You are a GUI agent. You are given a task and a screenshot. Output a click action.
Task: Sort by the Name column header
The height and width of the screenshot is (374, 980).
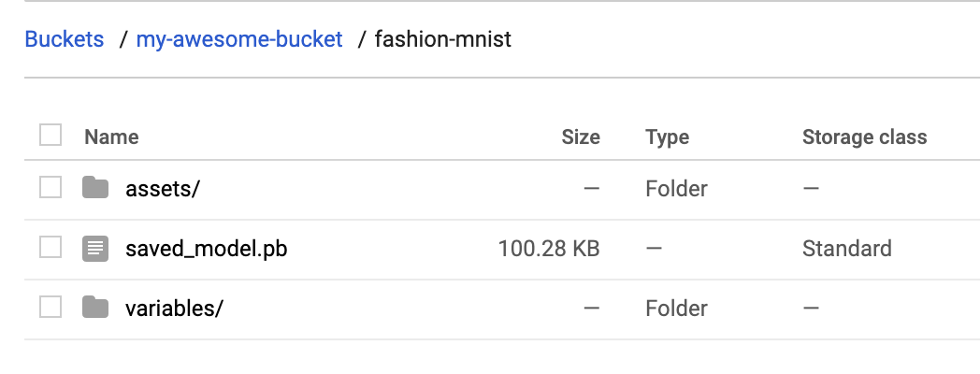pyautogui.click(x=111, y=137)
